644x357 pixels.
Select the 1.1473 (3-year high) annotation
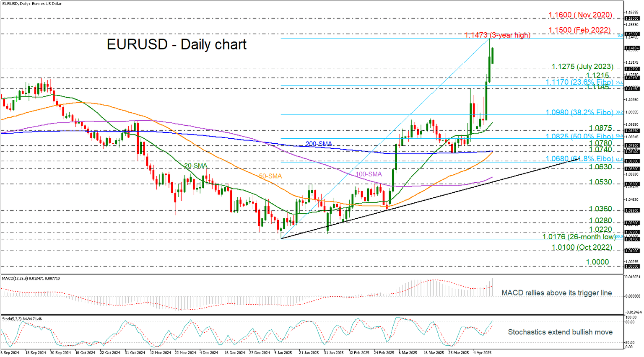coord(497,35)
